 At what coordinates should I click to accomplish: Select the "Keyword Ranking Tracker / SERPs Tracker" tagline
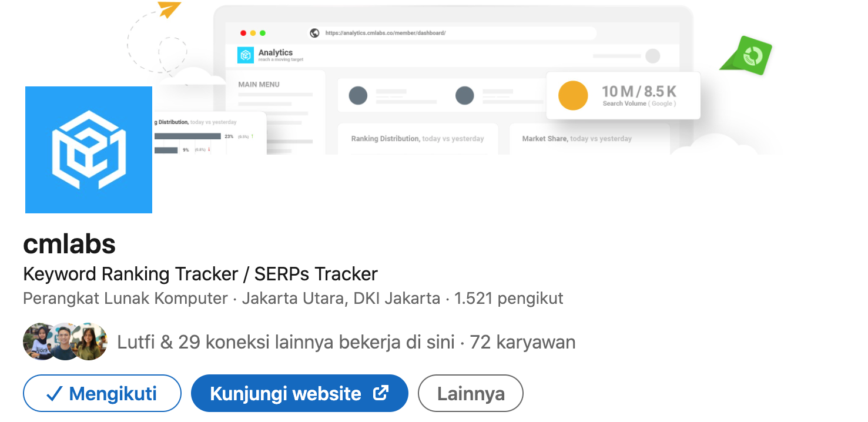[x=200, y=274]
